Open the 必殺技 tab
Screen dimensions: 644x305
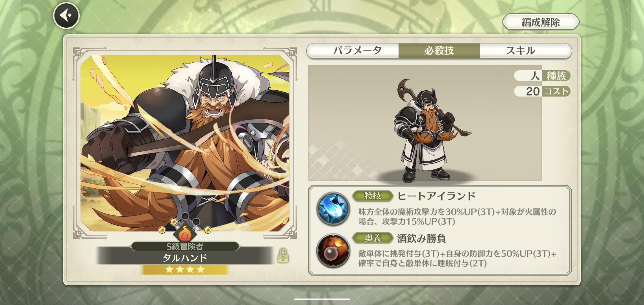point(439,51)
